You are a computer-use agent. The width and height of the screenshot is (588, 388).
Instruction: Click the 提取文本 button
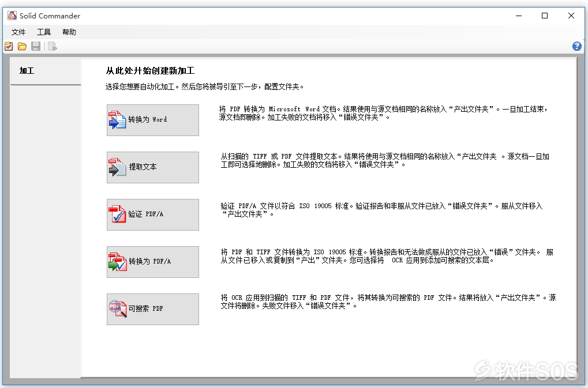[x=152, y=167]
